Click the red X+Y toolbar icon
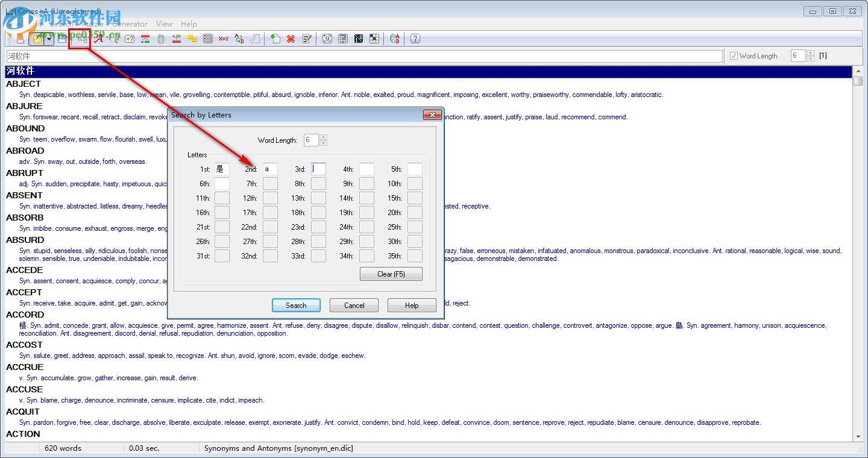This screenshot has height=458, width=868. [x=224, y=39]
